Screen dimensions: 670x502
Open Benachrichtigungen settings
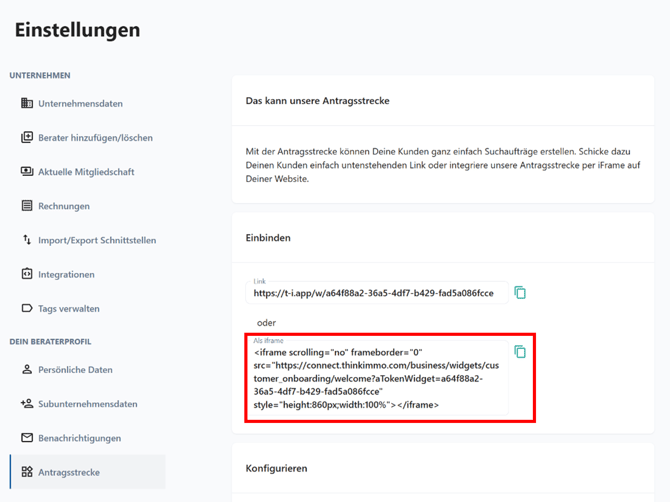pyautogui.click(x=79, y=438)
